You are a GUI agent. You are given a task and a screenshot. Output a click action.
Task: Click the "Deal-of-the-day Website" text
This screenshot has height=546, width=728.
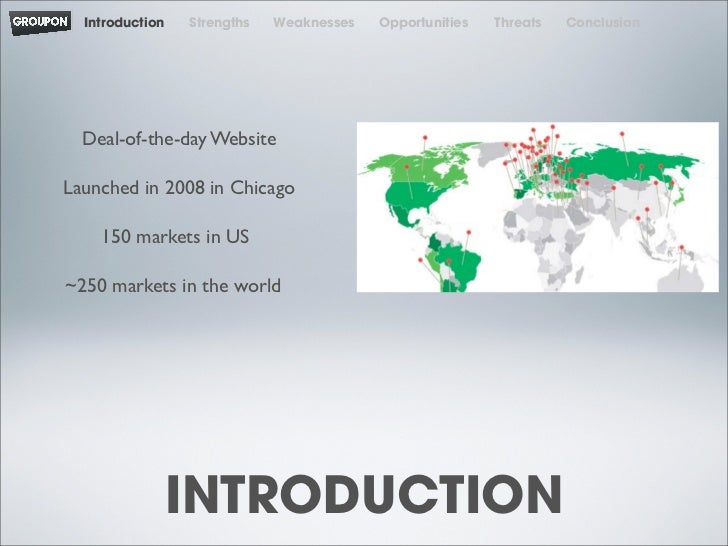point(179,139)
